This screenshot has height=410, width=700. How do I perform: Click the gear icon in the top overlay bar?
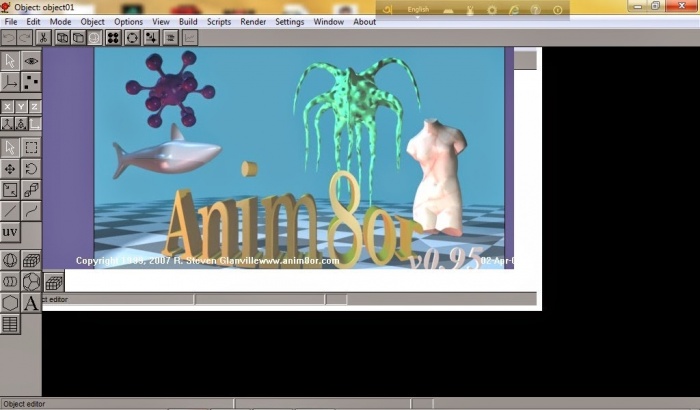[492, 10]
